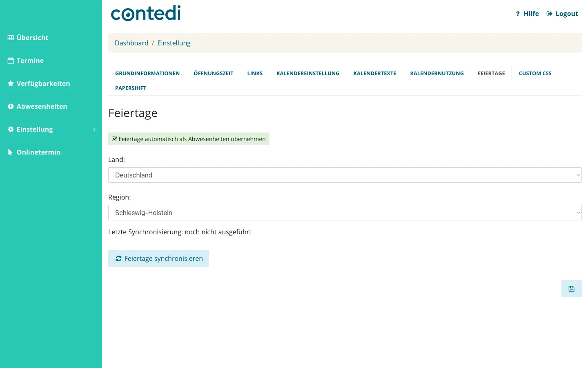Viewport: 588px width, 368px height.
Task: Open the Region dropdown showing Schleswig-Holstein
Action: coord(345,213)
